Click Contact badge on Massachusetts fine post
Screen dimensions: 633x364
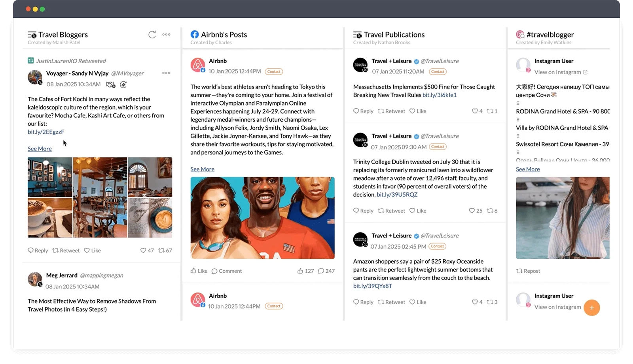[438, 72]
